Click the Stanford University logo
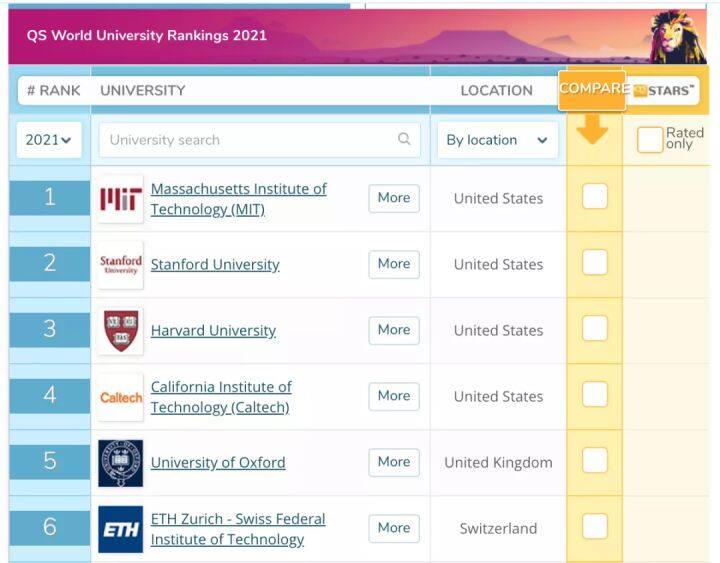The width and height of the screenshot is (720, 563). (121, 265)
